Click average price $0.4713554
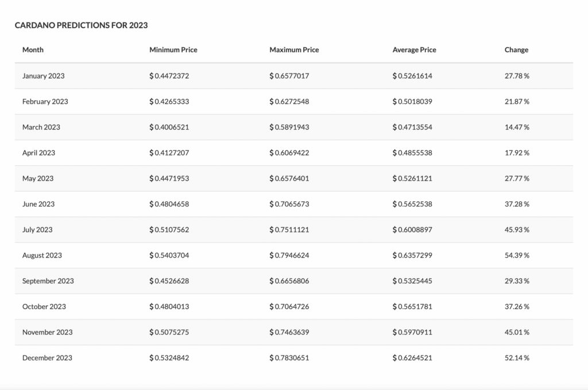The height and width of the screenshot is (390, 588). tap(412, 127)
